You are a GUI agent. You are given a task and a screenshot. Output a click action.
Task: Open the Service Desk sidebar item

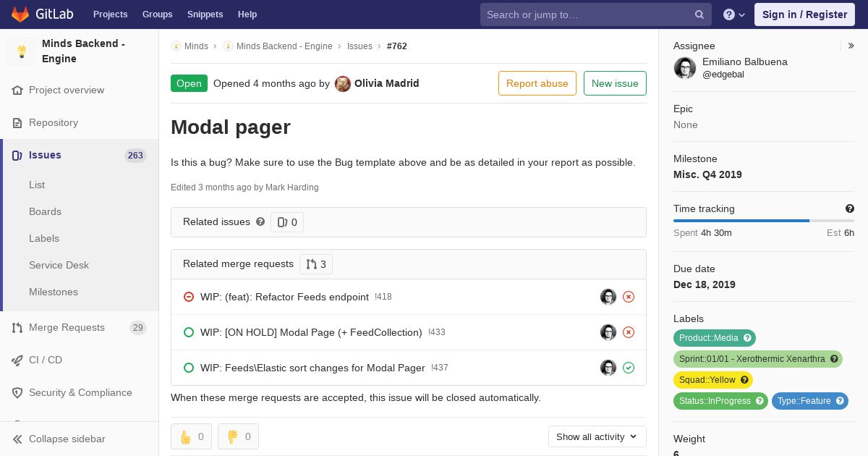[x=59, y=266]
